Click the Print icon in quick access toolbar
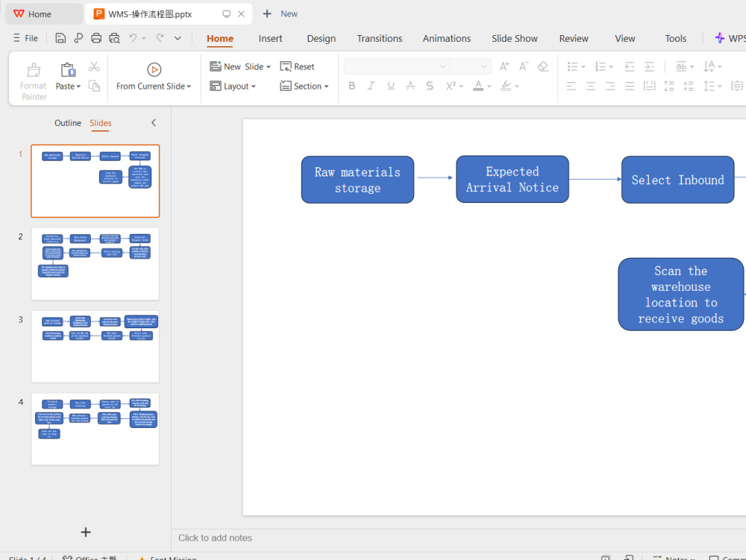The height and width of the screenshot is (560, 746). point(96,39)
